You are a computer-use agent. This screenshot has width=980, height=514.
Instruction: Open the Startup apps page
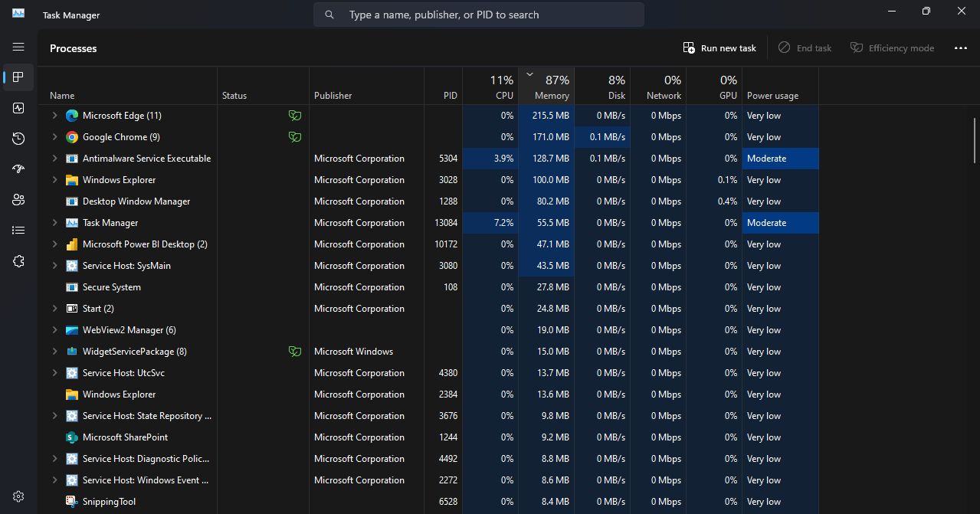click(x=18, y=169)
